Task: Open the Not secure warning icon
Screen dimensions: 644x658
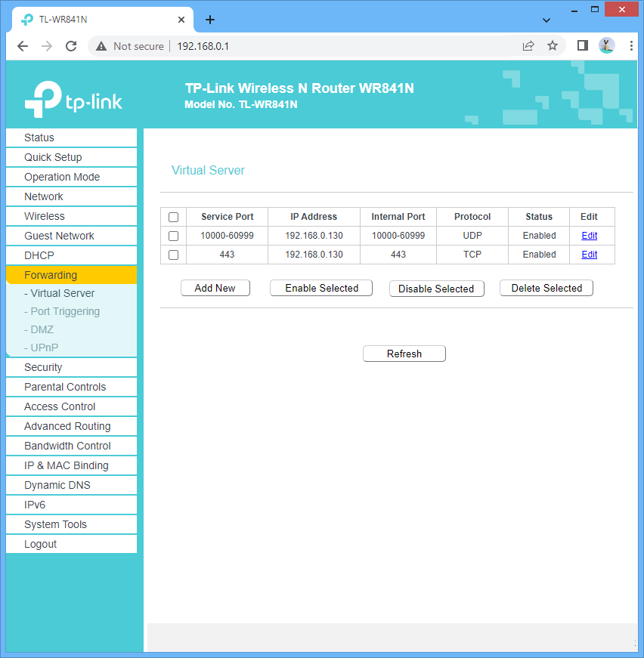Action: (101, 46)
